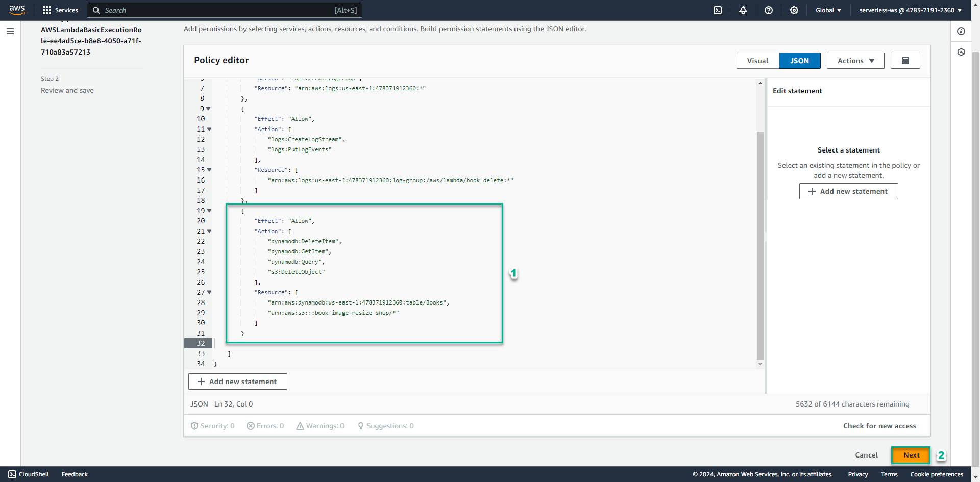Collapse the statement at line 19
This screenshot has height=482, width=980.
tap(209, 211)
